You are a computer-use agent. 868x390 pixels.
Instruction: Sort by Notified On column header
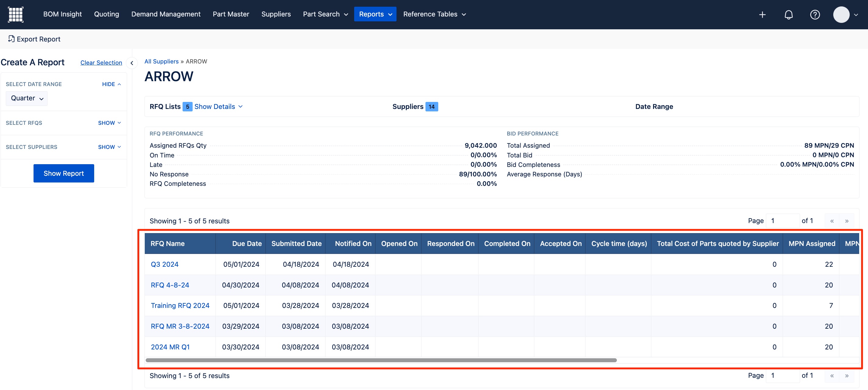(x=350, y=244)
